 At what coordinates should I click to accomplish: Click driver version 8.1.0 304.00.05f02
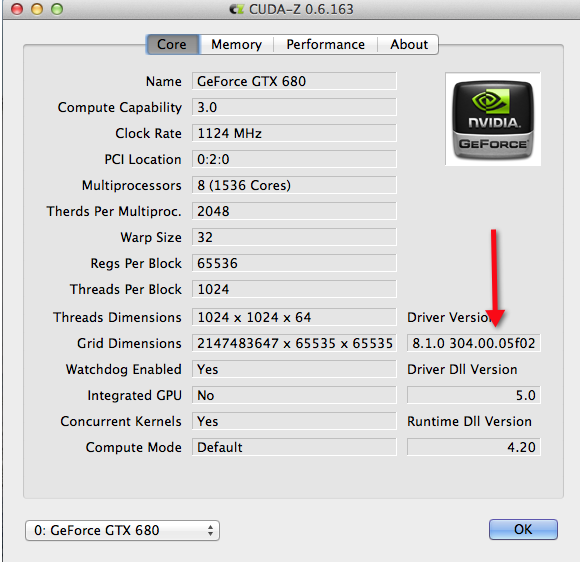coord(473,343)
